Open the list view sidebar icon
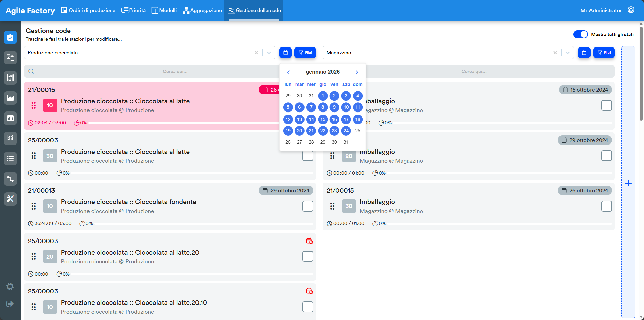The width and height of the screenshot is (644, 320). pyautogui.click(x=10, y=158)
